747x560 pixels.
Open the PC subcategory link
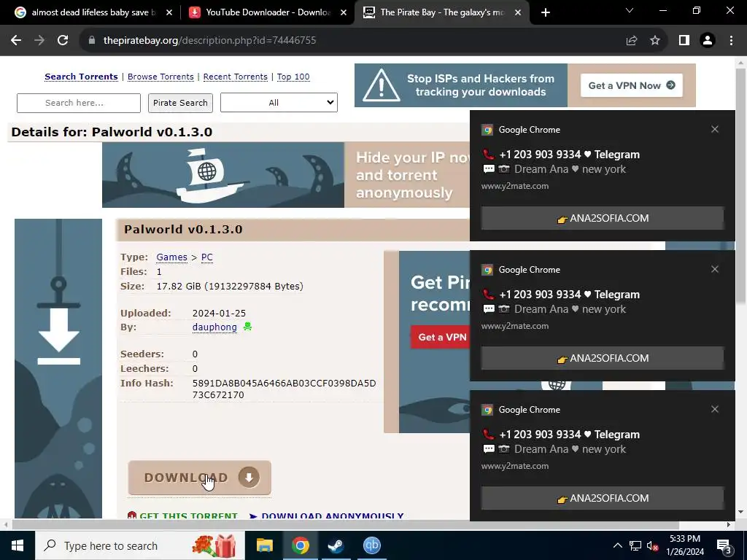click(206, 257)
